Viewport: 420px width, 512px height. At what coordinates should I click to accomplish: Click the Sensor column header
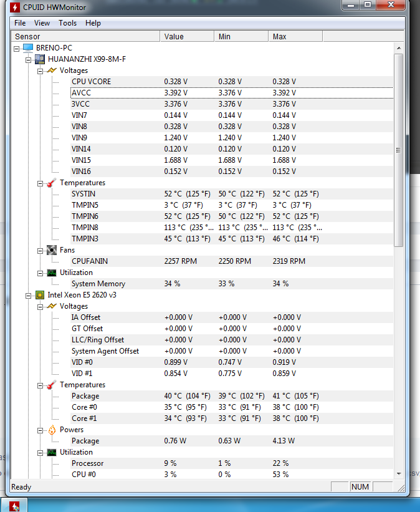[x=85, y=37]
